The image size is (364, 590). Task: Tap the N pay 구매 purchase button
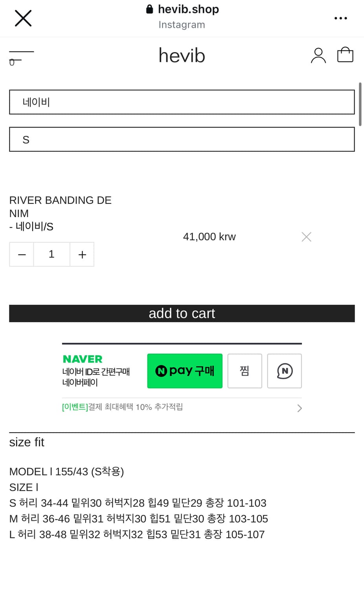pyautogui.click(x=185, y=371)
